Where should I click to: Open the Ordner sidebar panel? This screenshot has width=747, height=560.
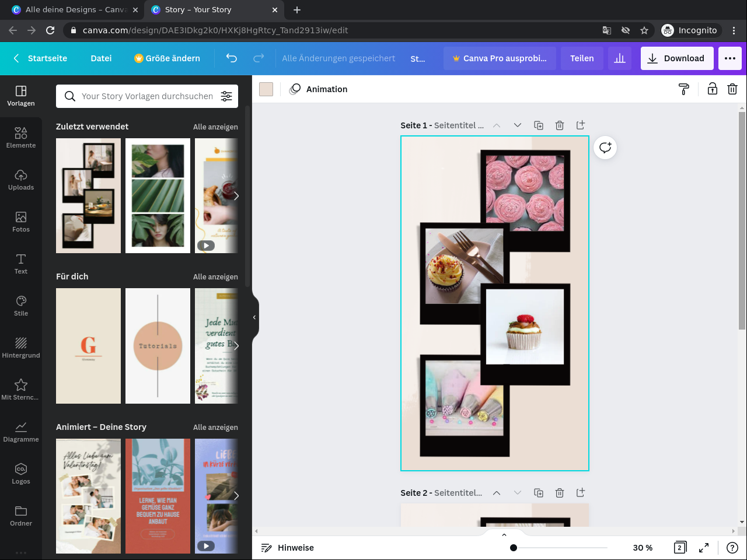21,516
